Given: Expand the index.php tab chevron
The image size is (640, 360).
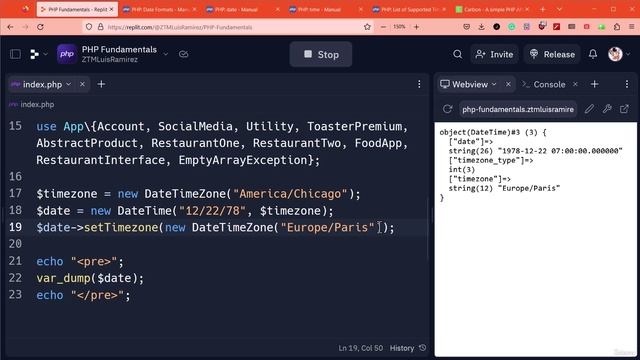Looking at the screenshot, I should tap(69, 84).
